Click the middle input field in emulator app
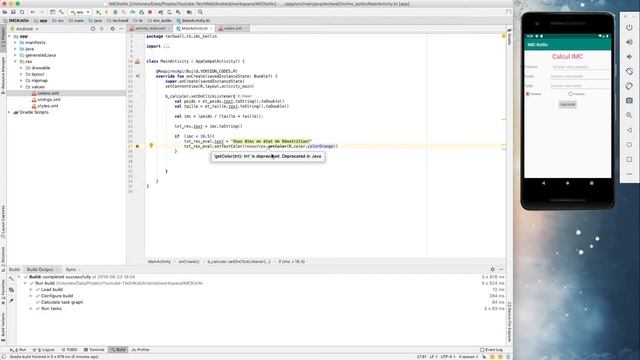 click(x=580, y=76)
